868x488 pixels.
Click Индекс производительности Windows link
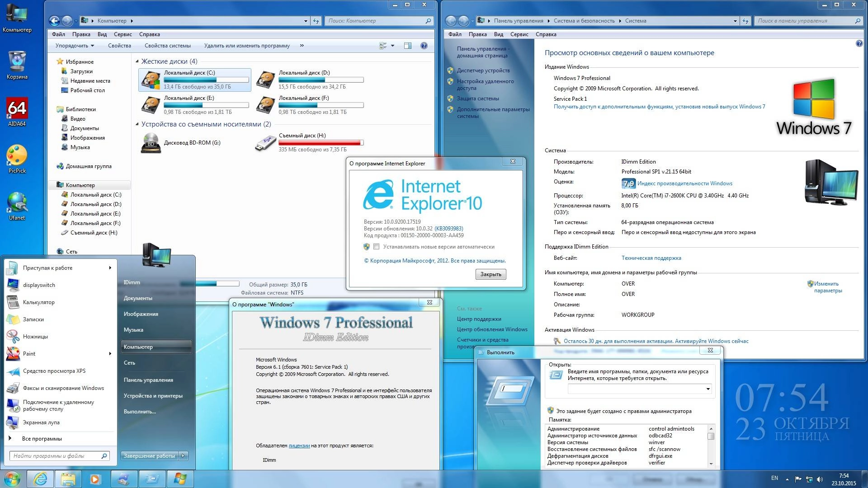(684, 183)
